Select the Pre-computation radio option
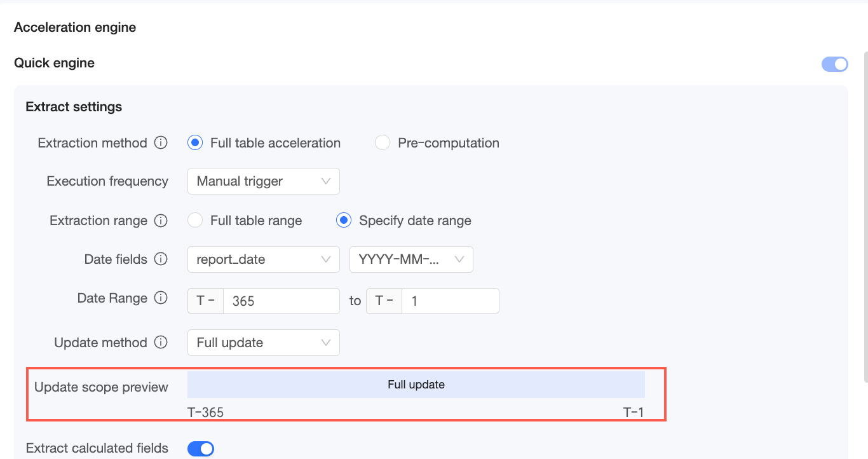Viewport: 868px width, 459px height. [x=383, y=143]
